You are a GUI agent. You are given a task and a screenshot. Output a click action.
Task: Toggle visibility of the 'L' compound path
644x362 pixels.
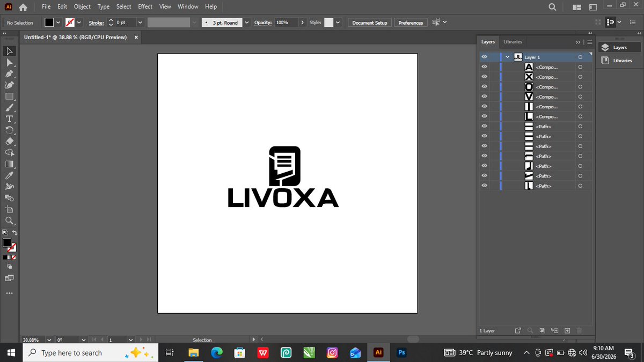click(x=484, y=116)
